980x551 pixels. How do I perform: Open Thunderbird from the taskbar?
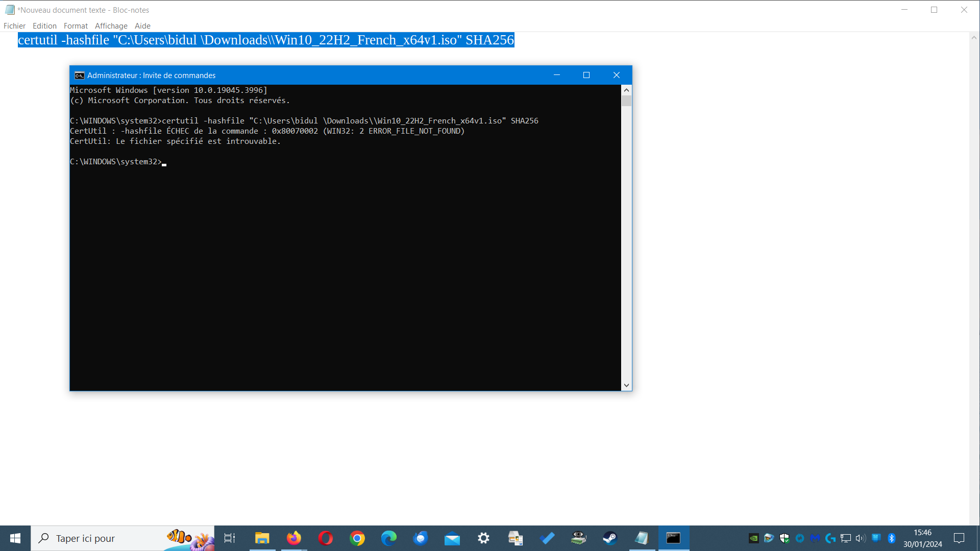tap(421, 538)
